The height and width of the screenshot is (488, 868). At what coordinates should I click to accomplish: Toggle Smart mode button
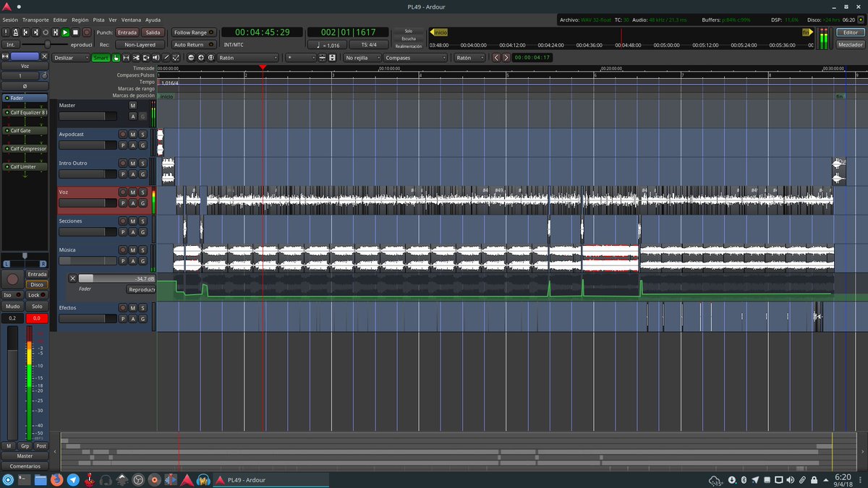pyautogui.click(x=101, y=57)
